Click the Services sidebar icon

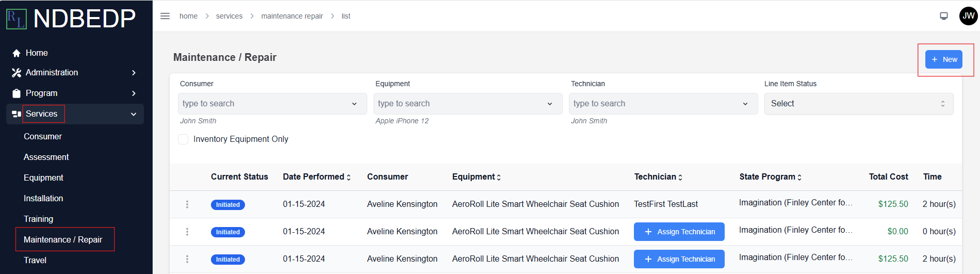click(x=17, y=114)
